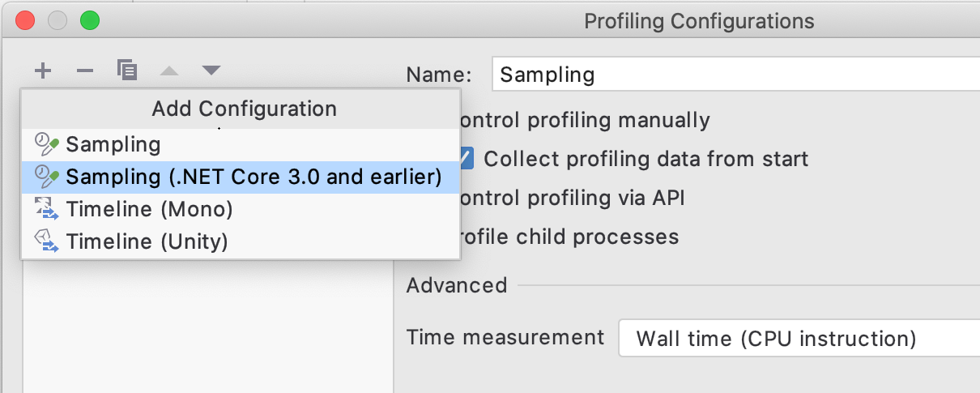
Task: Click the minus icon to remove configuration
Action: pos(85,71)
